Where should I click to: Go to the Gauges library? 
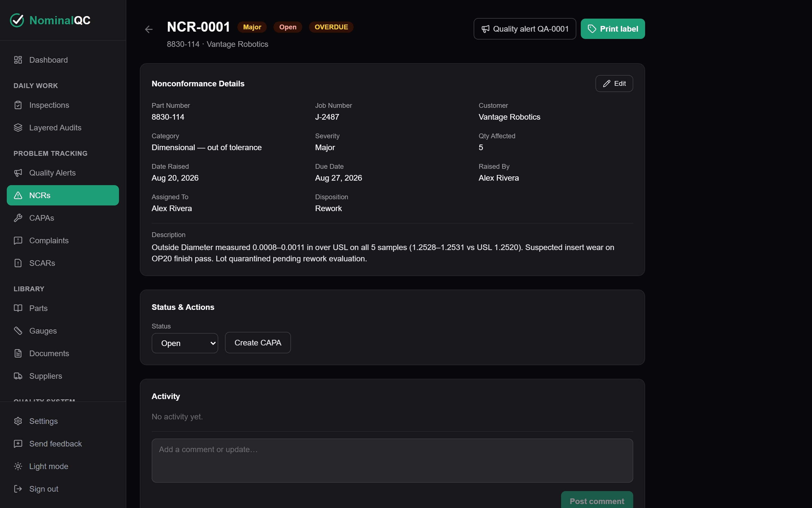63,330
